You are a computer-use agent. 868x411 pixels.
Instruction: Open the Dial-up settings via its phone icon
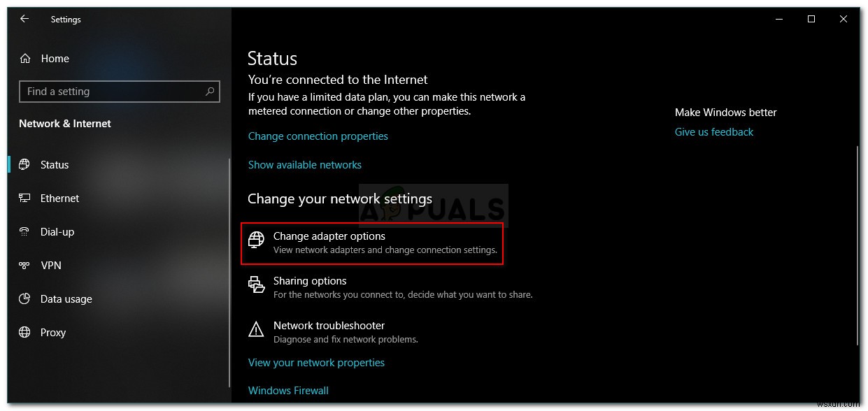(x=24, y=231)
